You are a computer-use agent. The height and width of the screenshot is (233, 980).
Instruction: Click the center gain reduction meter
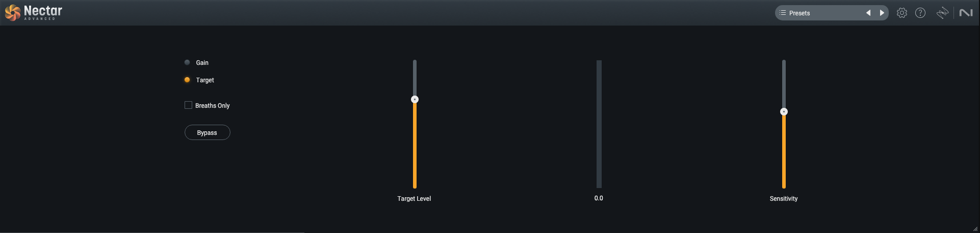(x=599, y=124)
